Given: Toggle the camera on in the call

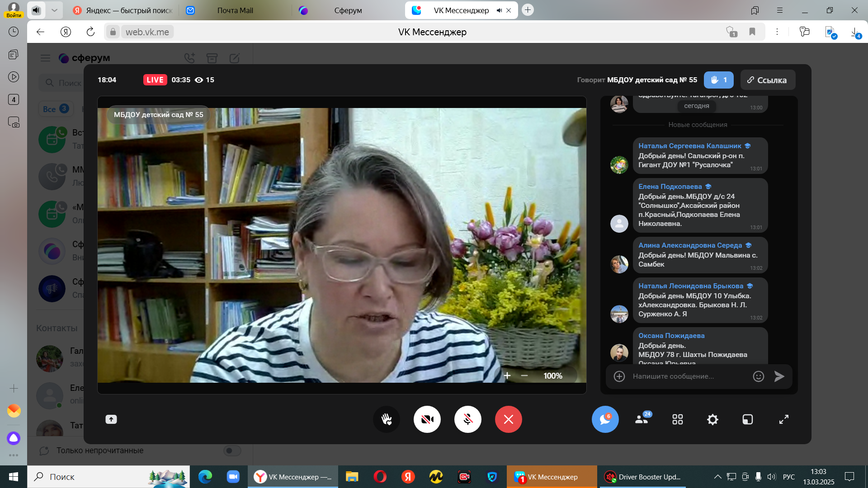Looking at the screenshot, I should (x=427, y=419).
